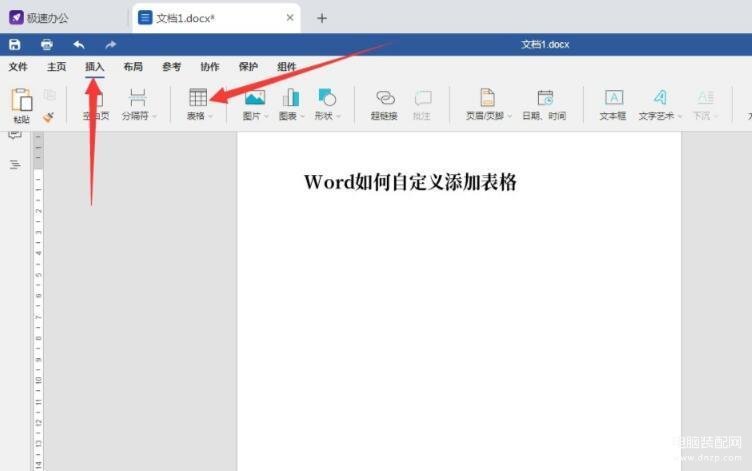
Task: Expand the 表格 dropdown arrow
Action: pos(211,117)
